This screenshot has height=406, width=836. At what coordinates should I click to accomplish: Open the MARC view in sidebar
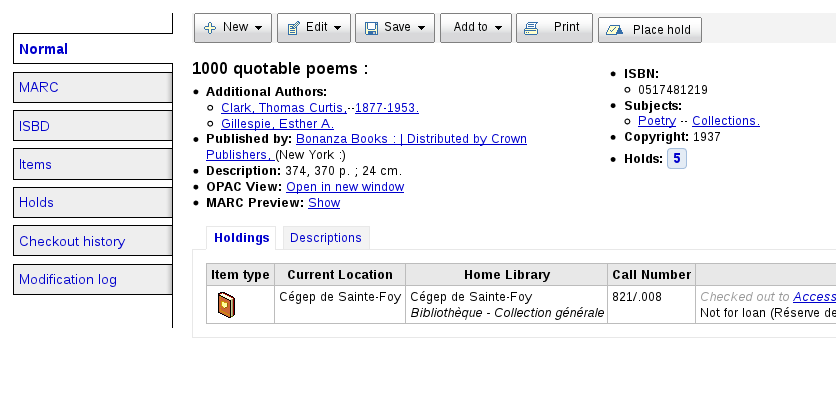(94, 87)
